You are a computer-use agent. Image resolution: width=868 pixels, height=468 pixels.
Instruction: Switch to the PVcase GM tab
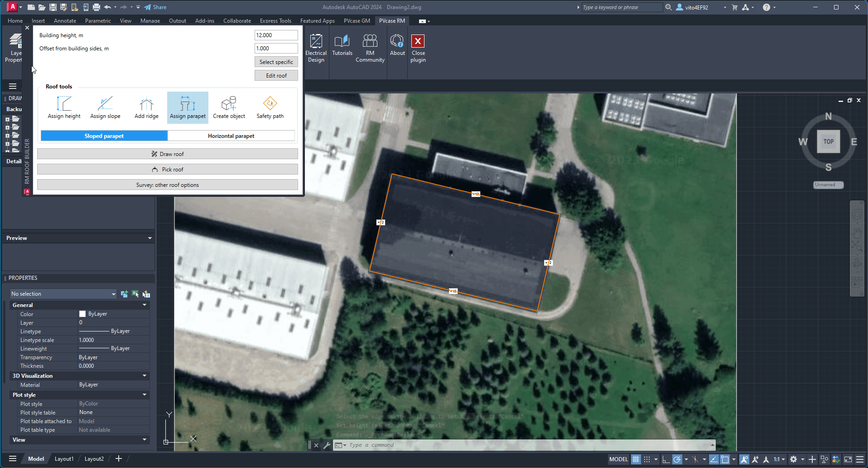point(357,21)
